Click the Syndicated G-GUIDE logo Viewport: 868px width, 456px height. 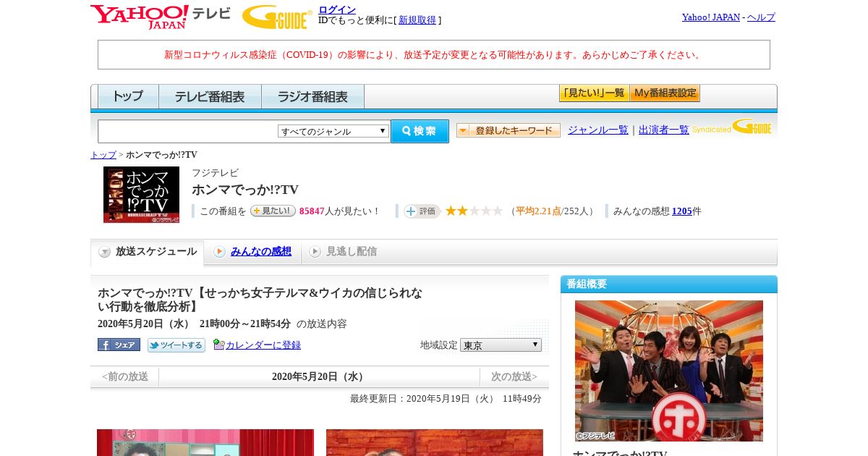point(732,127)
